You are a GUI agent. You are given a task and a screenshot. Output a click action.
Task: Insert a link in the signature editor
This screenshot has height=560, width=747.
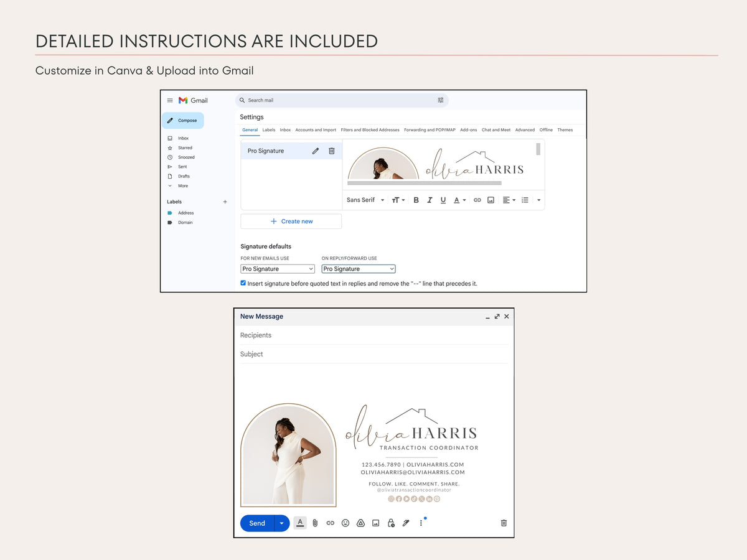pyautogui.click(x=477, y=200)
